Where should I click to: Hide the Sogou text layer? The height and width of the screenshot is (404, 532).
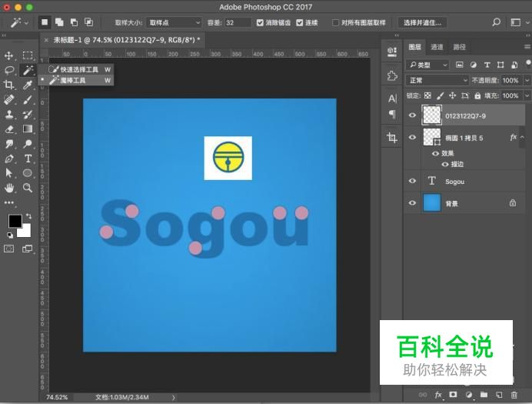pyautogui.click(x=412, y=181)
